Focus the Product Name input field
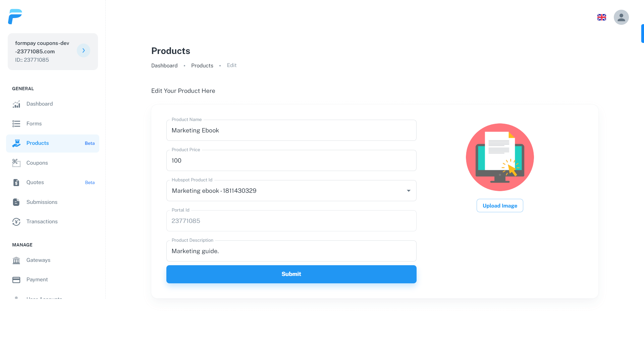This screenshot has width=644, height=342. click(x=291, y=130)
